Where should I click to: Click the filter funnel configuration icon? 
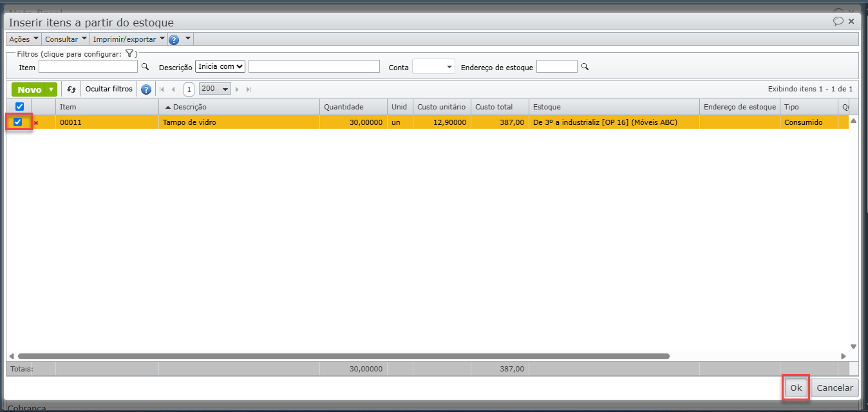click(129, 53)
